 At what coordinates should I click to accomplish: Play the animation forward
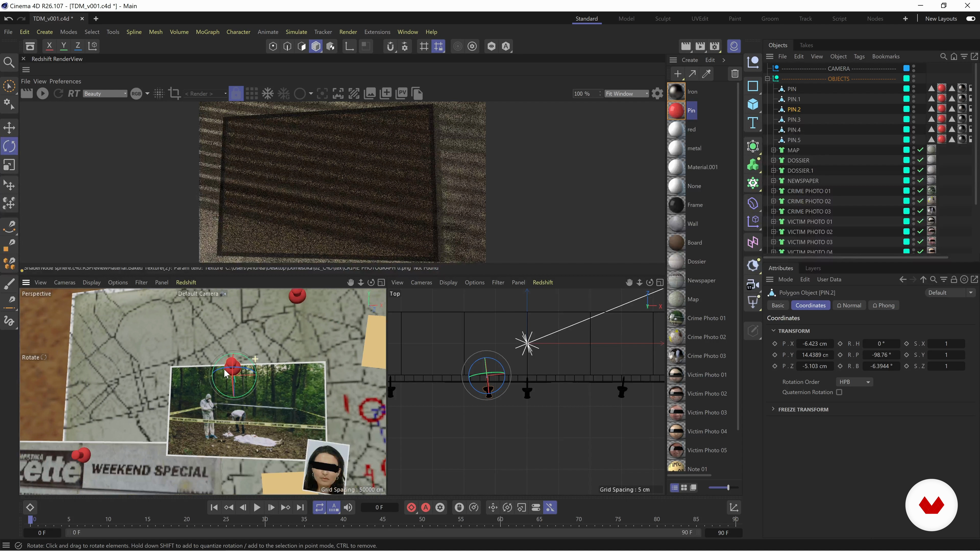[257, 508]
